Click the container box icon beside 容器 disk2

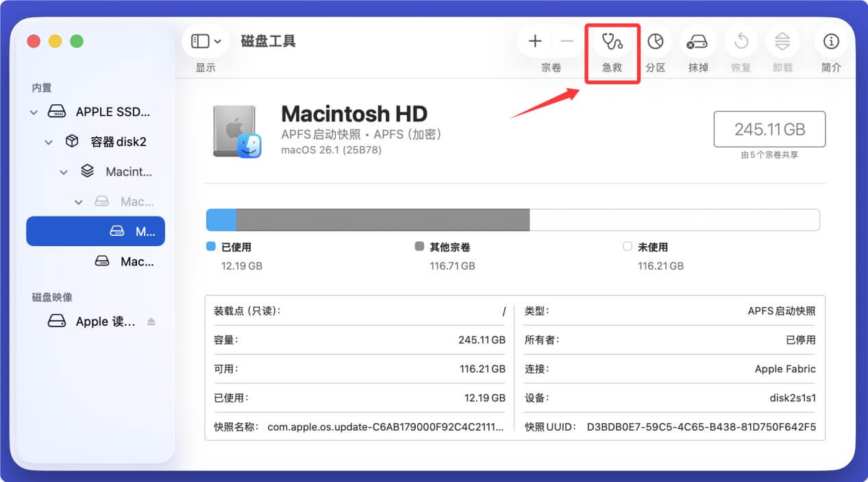point(72,142)
